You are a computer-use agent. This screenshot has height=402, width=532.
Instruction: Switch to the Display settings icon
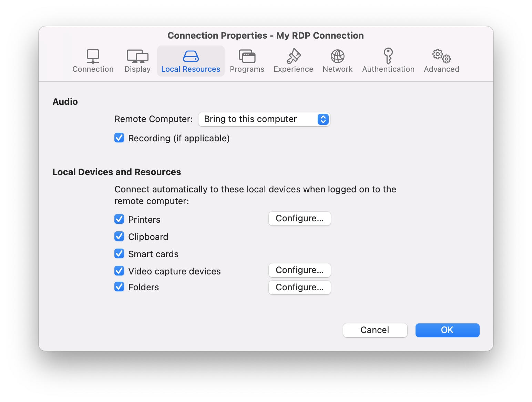(137, 56)
